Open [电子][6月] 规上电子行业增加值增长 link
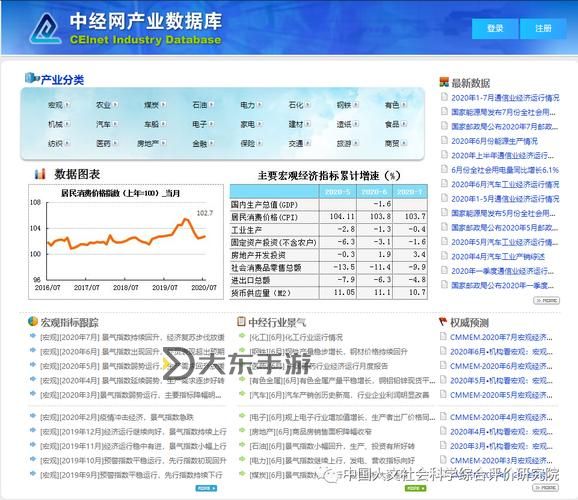This screenshot has width=578, height=500. tap(342, 417)
